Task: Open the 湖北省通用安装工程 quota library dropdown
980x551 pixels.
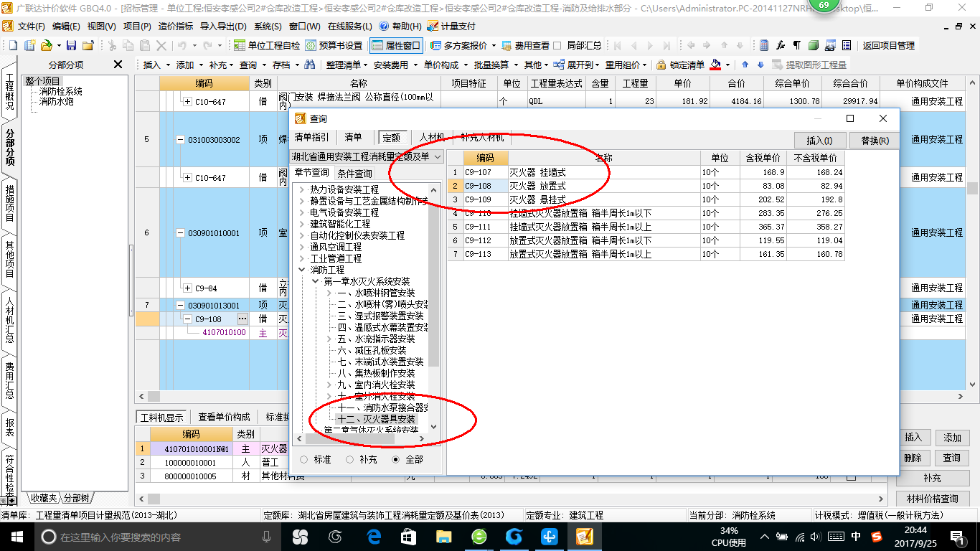Action: [438, 156]
